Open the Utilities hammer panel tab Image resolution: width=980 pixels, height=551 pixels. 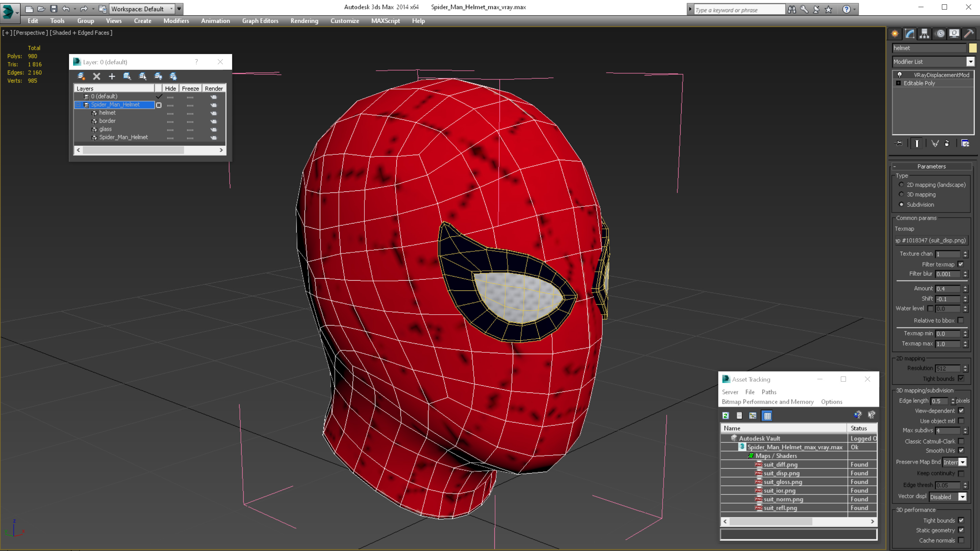(969, 33)
